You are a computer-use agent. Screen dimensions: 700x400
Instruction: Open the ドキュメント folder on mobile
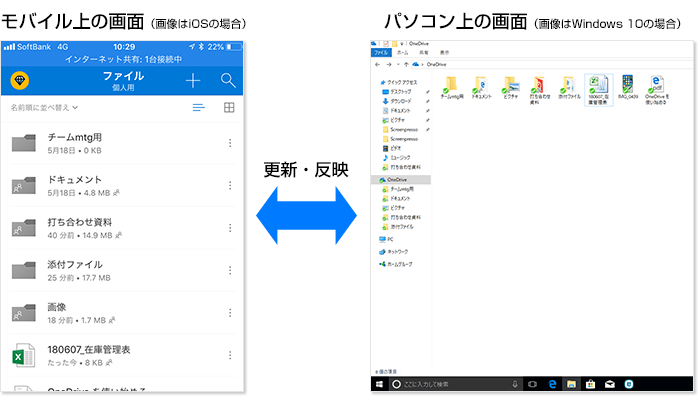click(123, 186)
